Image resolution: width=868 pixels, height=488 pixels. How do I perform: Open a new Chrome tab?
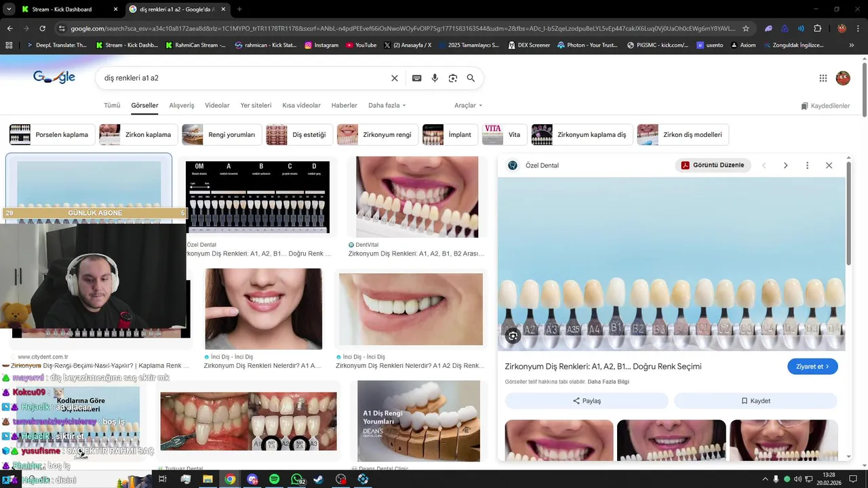pos(239,9)
